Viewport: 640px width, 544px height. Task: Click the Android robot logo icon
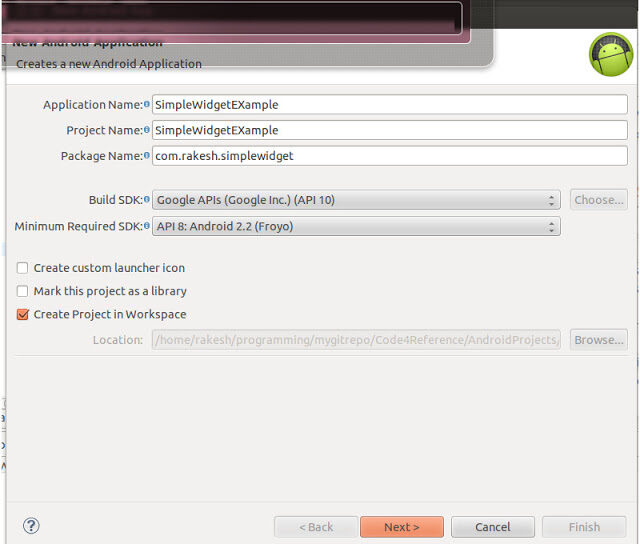610,55
